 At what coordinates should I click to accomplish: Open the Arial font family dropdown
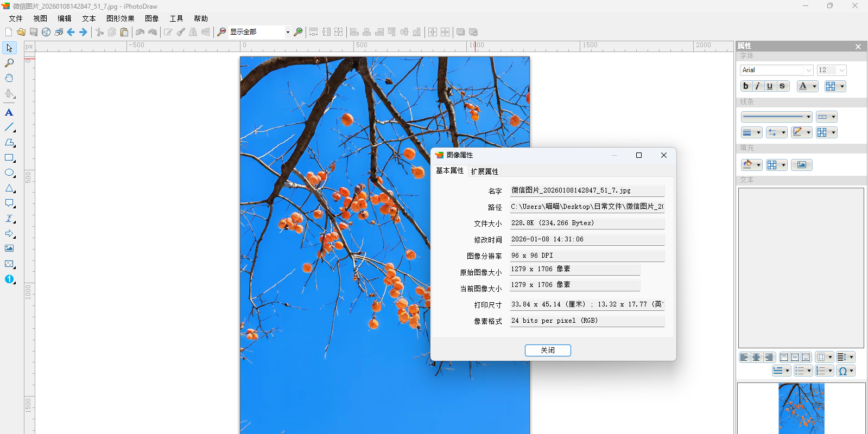click(x=808, y=70)
